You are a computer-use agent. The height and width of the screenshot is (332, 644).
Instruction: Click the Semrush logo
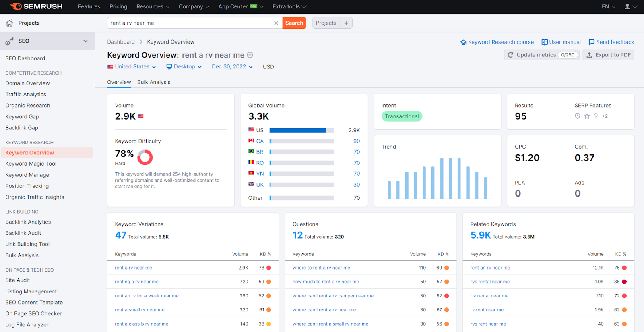click(36, 6)
